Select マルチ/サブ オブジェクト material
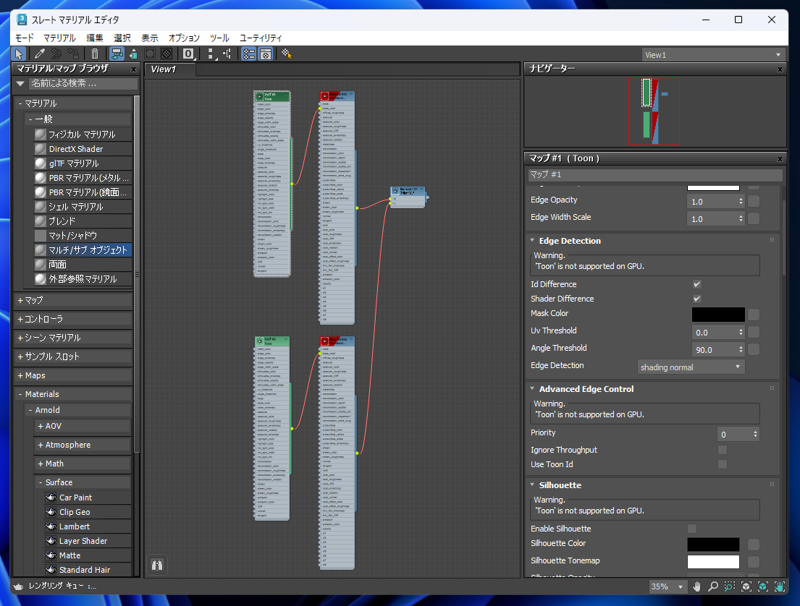800x606 pixels. point(82,250)
